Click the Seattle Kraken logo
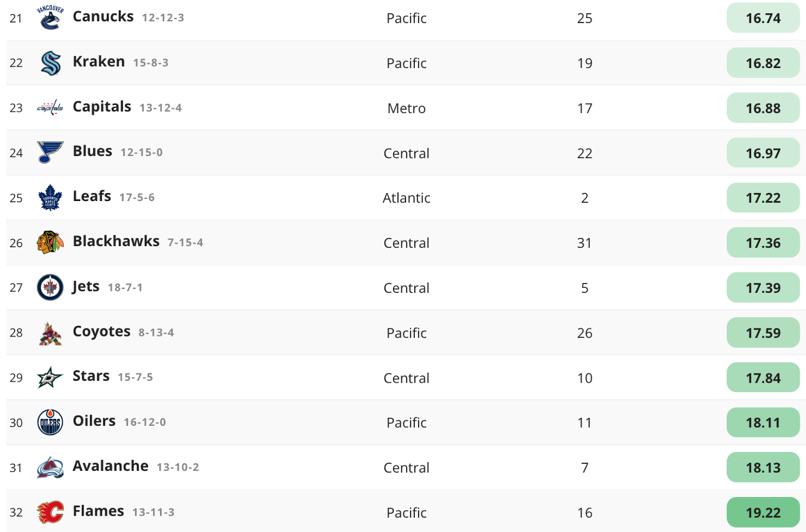806x532 pixels. pos(50,63)
